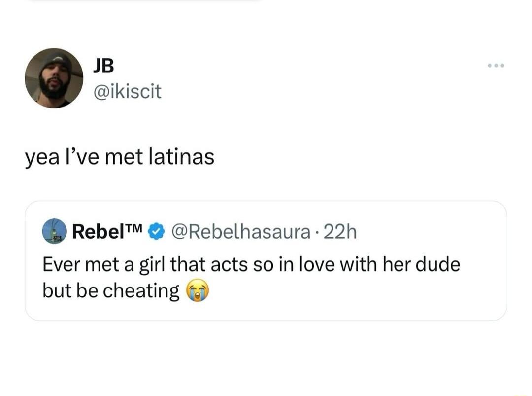Click the loudly crying face emoji

[197, 291]
